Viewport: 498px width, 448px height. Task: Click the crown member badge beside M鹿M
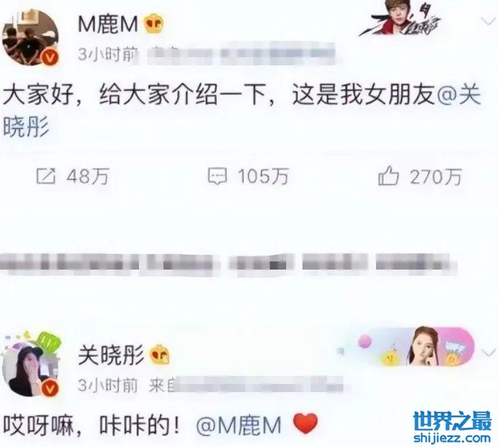pos(155,24)
